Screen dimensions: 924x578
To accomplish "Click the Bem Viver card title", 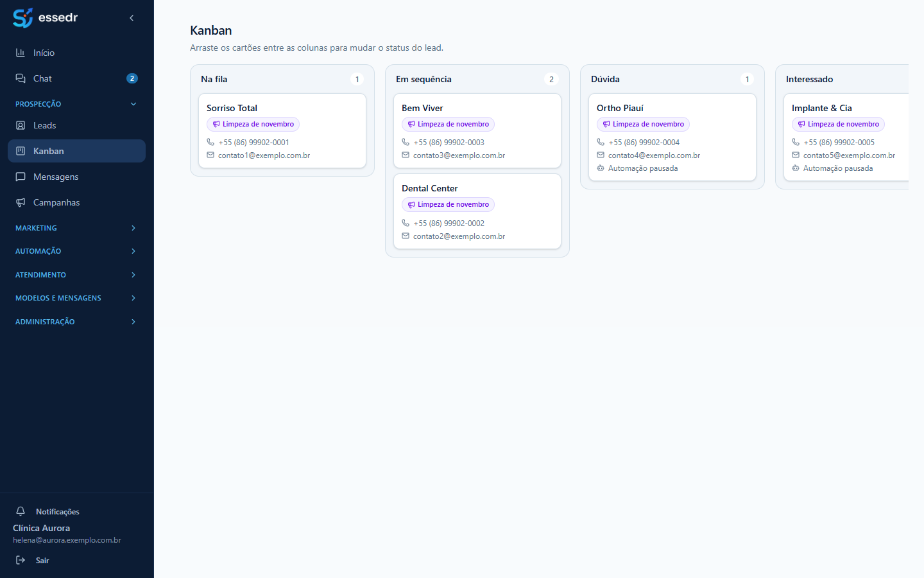I will pyautogui.click(x=422, y=108).
